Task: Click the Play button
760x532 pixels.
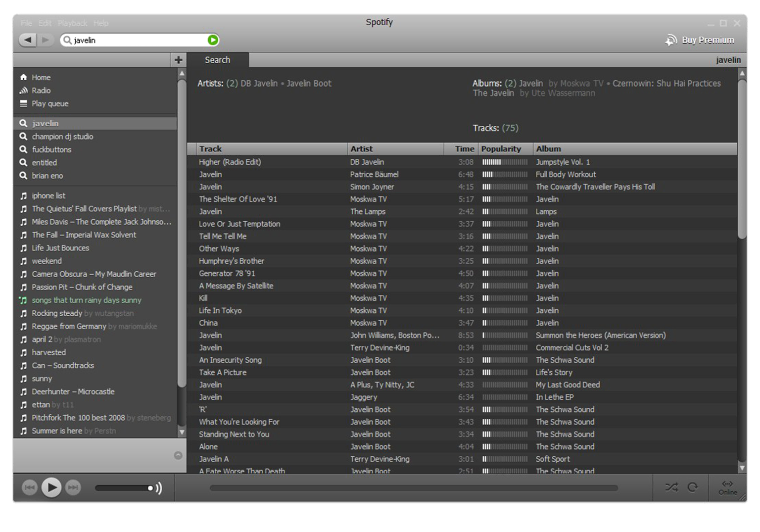Action: click(51, 488)
